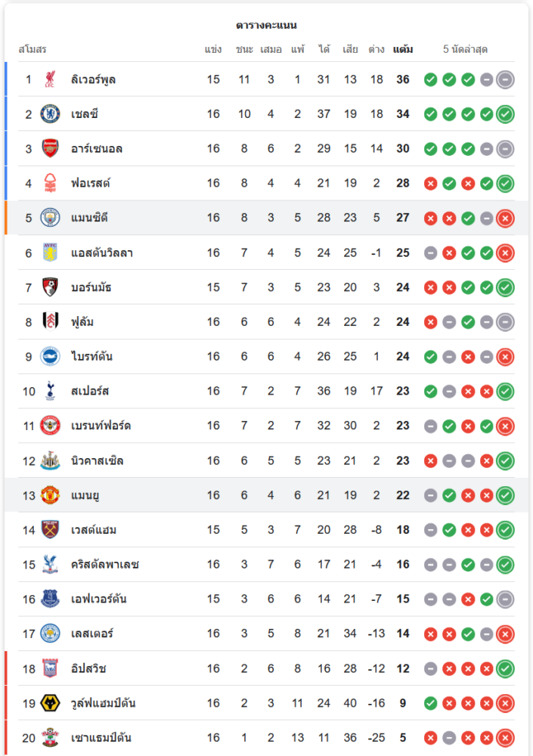Click Chelsea's latest match win indicator
The height and width of the screenshot is (756, 533).
(505, 114)
